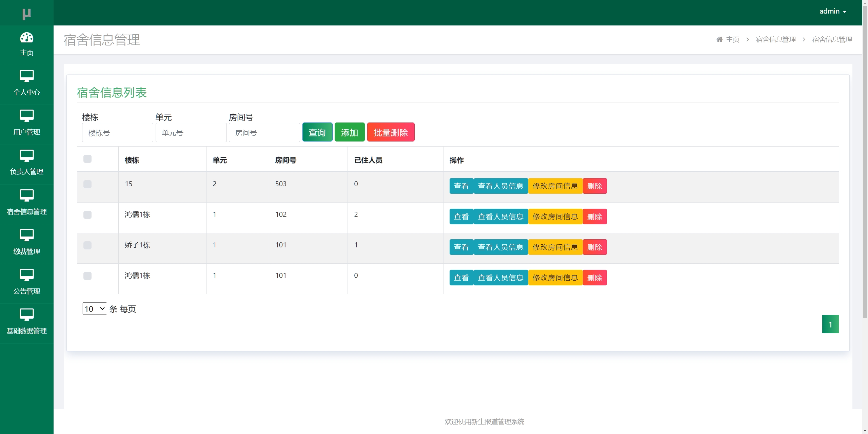The image size is (868, 434).
Task: Click 查看人员信息 for 娇子1栋 room 101
Action: tap(500, 247)
